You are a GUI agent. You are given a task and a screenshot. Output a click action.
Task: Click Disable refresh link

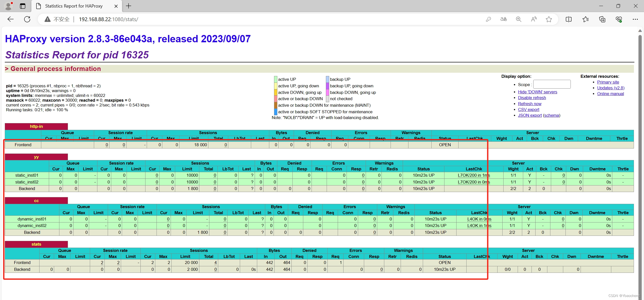tap(532, 98)
